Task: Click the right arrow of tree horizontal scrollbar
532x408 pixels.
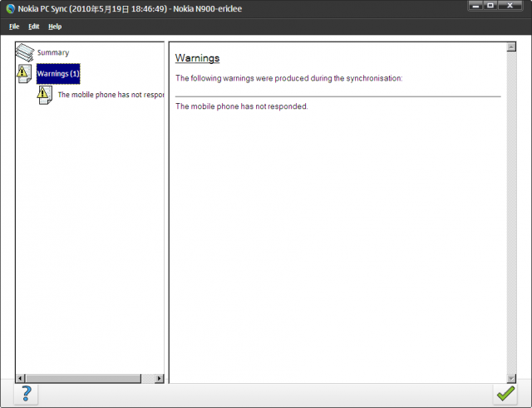Action: coord(159,378)
